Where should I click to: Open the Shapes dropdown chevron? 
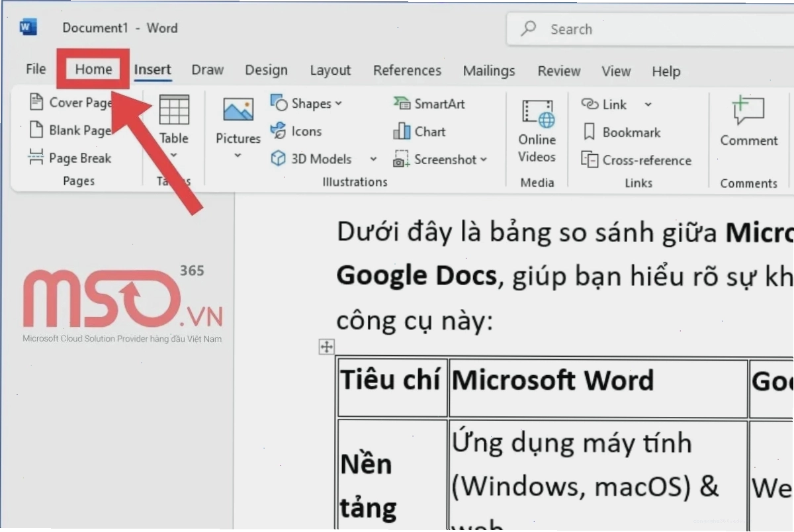coord(339,103)
